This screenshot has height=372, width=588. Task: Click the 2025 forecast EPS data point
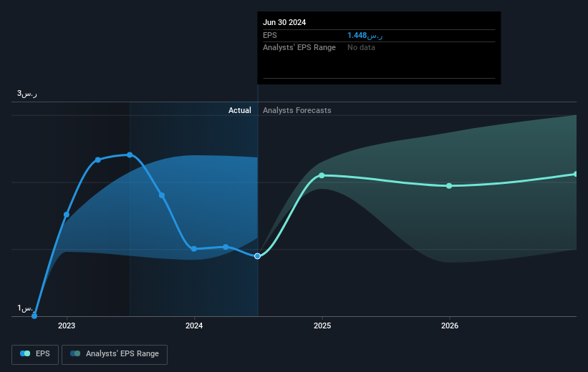(x=322, y=175)
